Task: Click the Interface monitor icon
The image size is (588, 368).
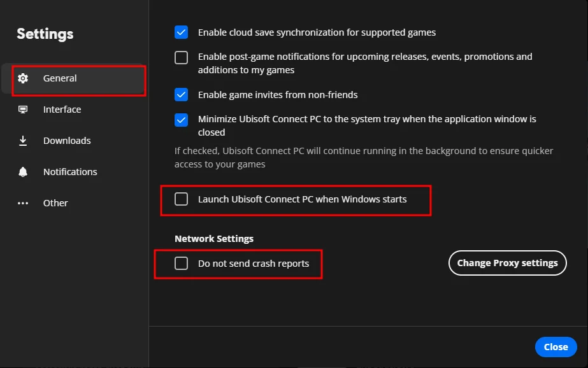Action: [x=24, y=110]
